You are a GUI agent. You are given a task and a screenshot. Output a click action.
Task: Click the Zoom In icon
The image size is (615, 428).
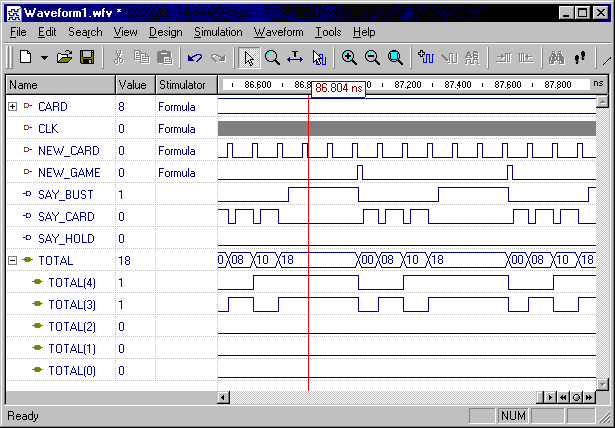coord(349,58)
